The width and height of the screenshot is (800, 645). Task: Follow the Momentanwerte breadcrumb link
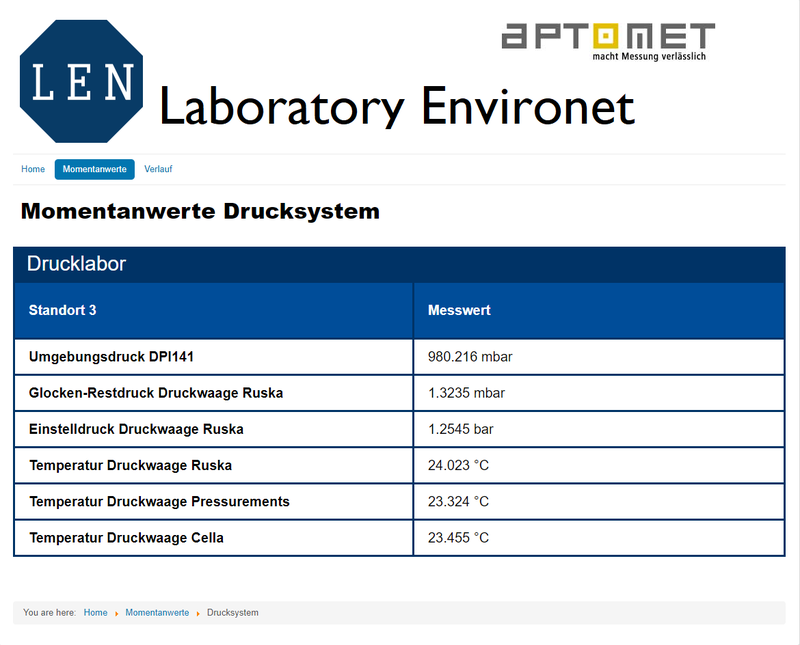157,613
